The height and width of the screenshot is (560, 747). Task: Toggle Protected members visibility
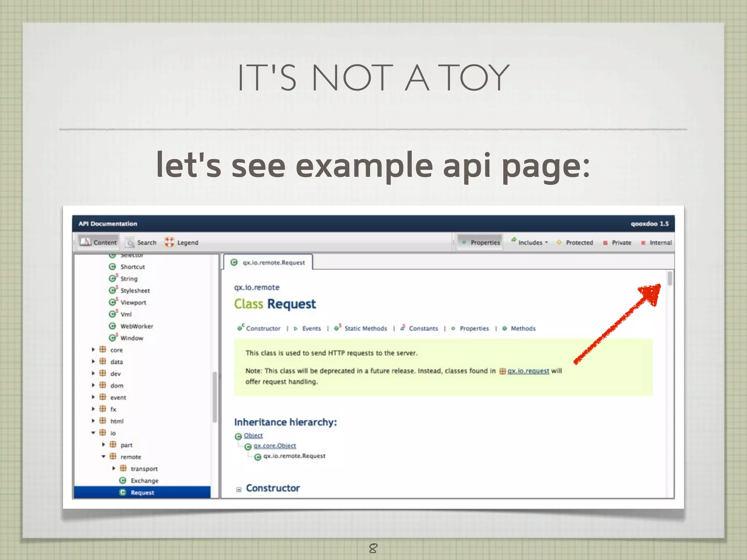coord(575,242)
